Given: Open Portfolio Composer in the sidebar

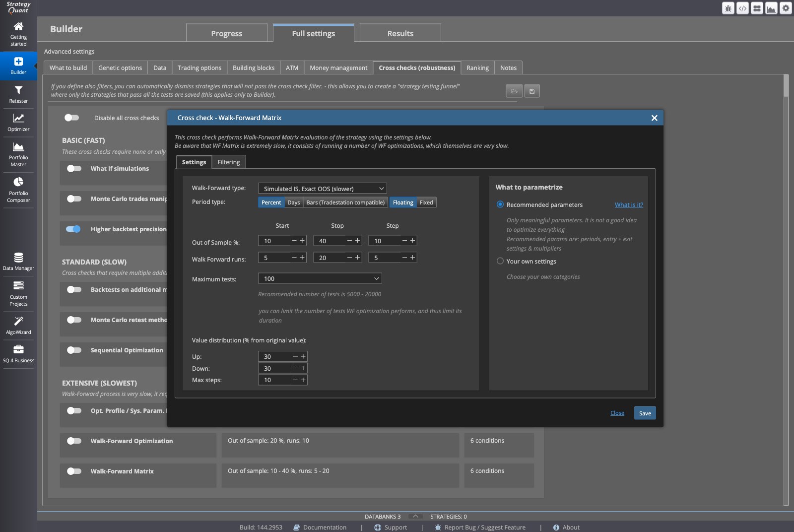Looking at the screenshot, I should [18, 190].
